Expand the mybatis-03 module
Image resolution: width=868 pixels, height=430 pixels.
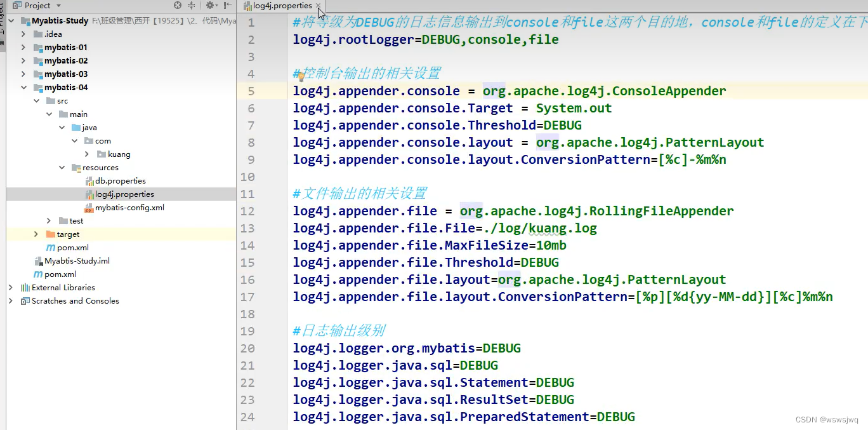click(x=23, y=74)
